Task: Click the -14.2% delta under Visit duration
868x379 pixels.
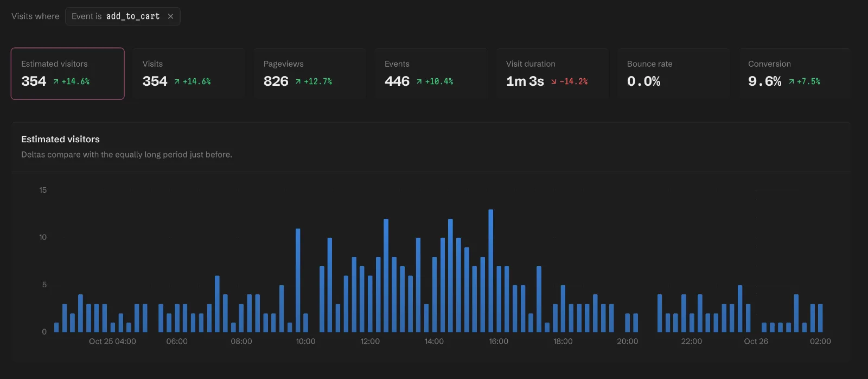Action: tap(569, 81)
